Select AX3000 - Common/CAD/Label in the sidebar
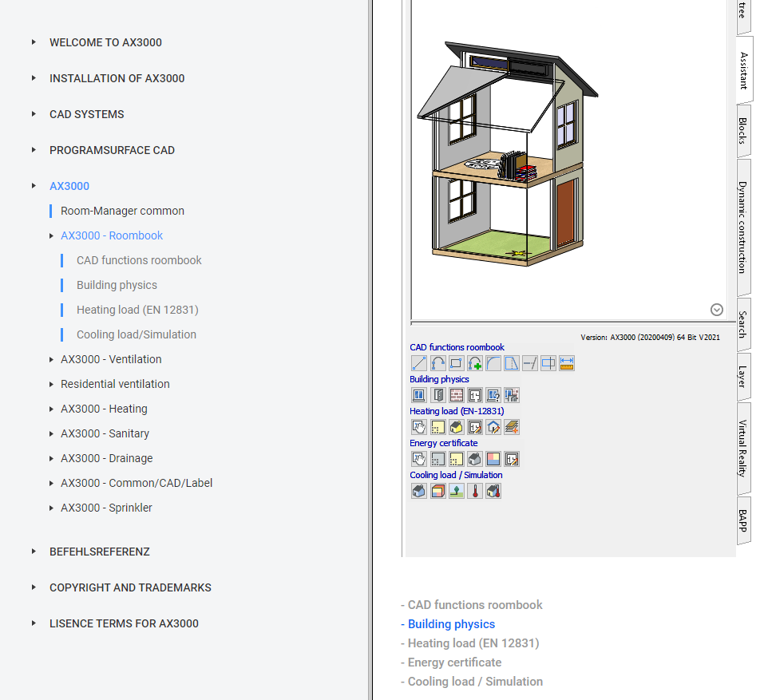This screenshot has width=764, height=700. point(137,483)
